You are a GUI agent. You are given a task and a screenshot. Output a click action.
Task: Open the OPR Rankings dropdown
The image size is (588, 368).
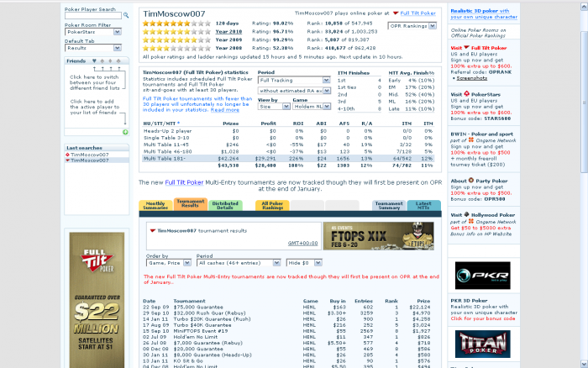pyautogui.click(x=412, y=26)
